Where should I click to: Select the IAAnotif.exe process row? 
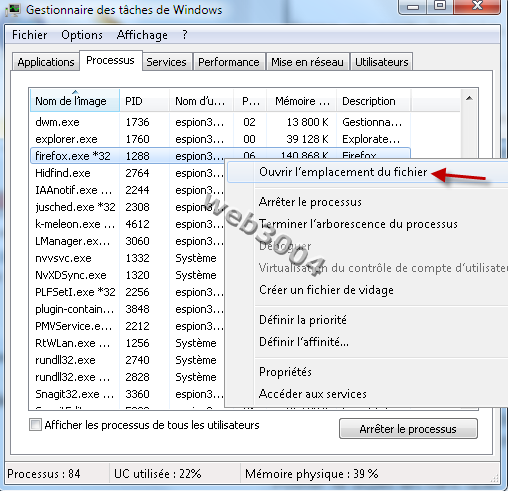[x=128, y=190]
